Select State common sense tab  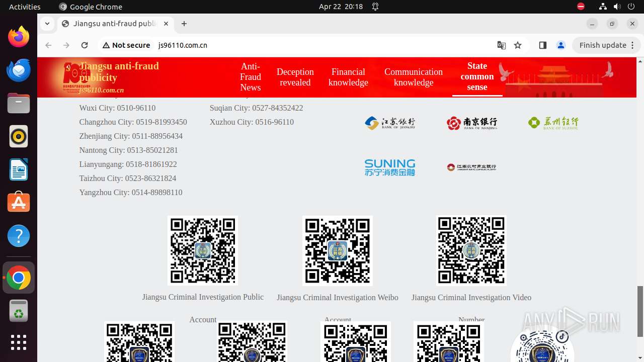pyautogui.click(x=477, y=76)
